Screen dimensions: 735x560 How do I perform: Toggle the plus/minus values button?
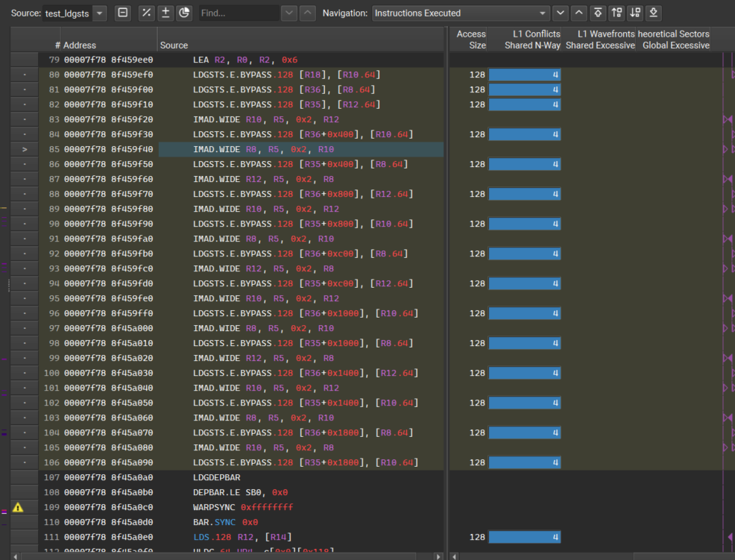165,13
